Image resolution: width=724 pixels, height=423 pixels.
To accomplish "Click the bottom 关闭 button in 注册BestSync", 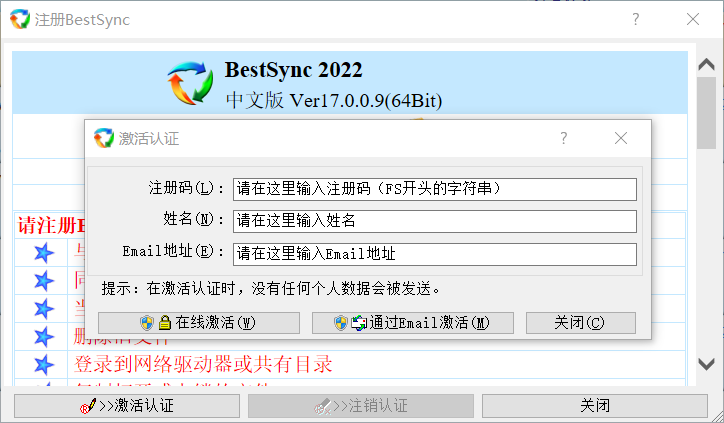I will pos(595,406).
